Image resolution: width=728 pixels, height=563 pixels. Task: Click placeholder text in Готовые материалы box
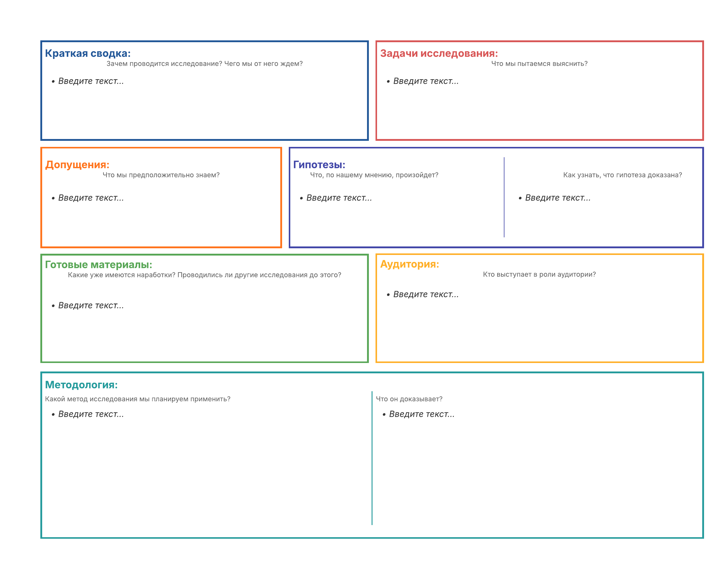coord(91,305)
